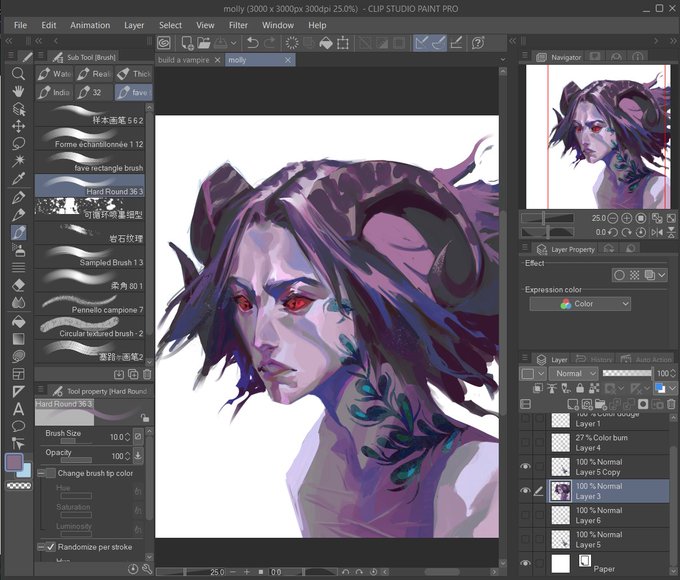Screen dimensions: 680x580
Task: Delete sub tool with trash icon
Action: click(x=147, y=374)
